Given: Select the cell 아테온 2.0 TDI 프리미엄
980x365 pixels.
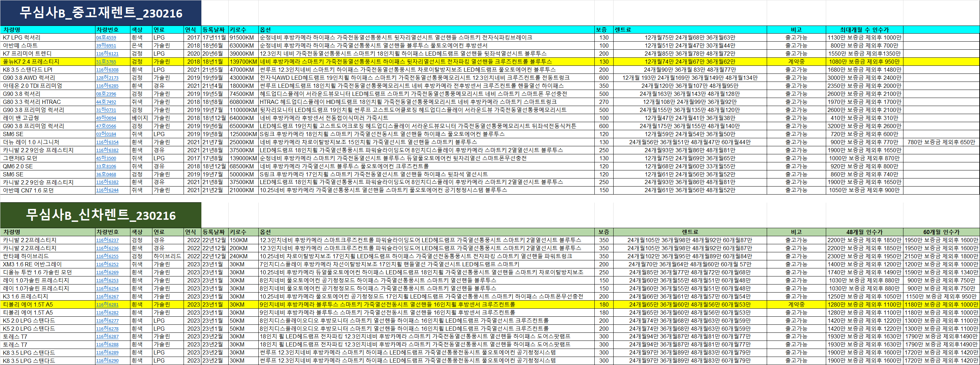Looking at the screenshot, I should click(x=48, y=86).
